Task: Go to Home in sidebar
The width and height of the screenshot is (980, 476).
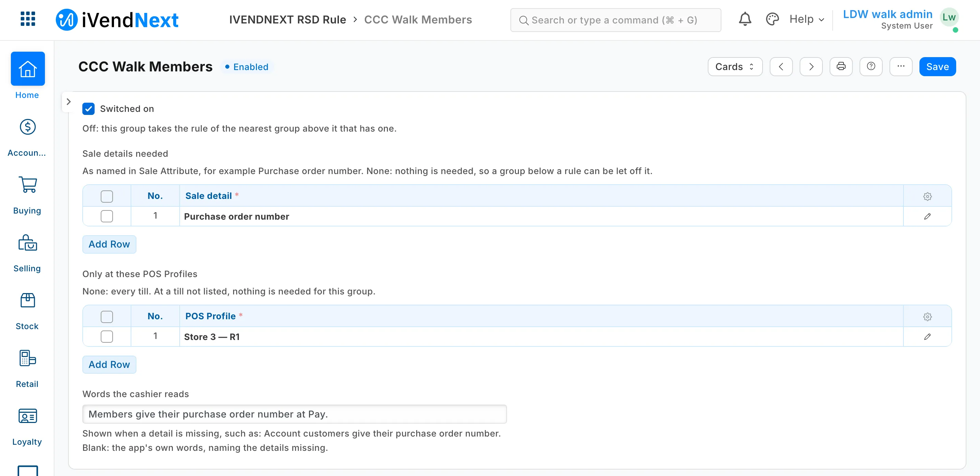Action: click(x=27, y=76)
